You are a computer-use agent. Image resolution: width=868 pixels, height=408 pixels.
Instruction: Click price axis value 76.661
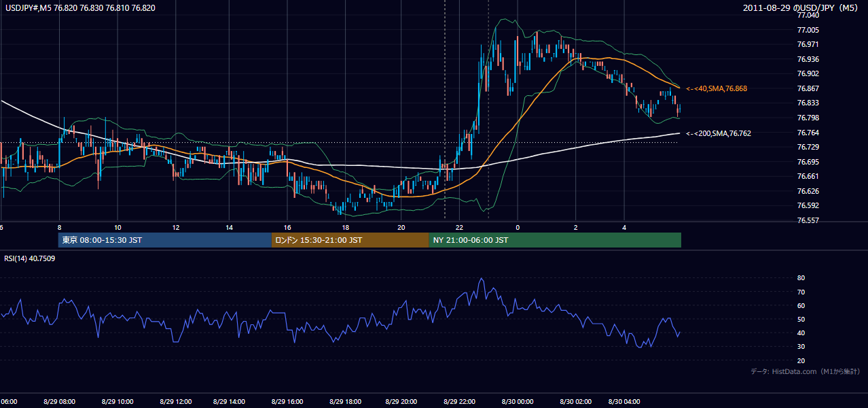(809, 176)
